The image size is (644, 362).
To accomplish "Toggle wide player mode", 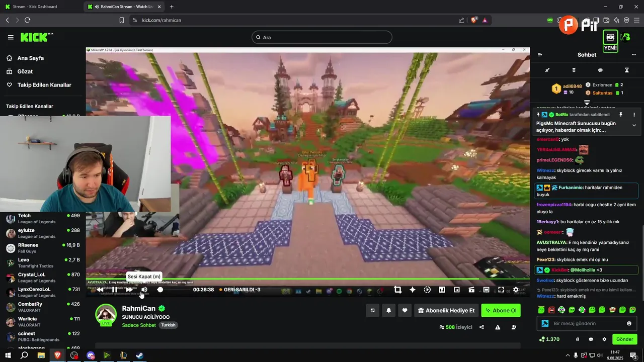I will point(486,290).
